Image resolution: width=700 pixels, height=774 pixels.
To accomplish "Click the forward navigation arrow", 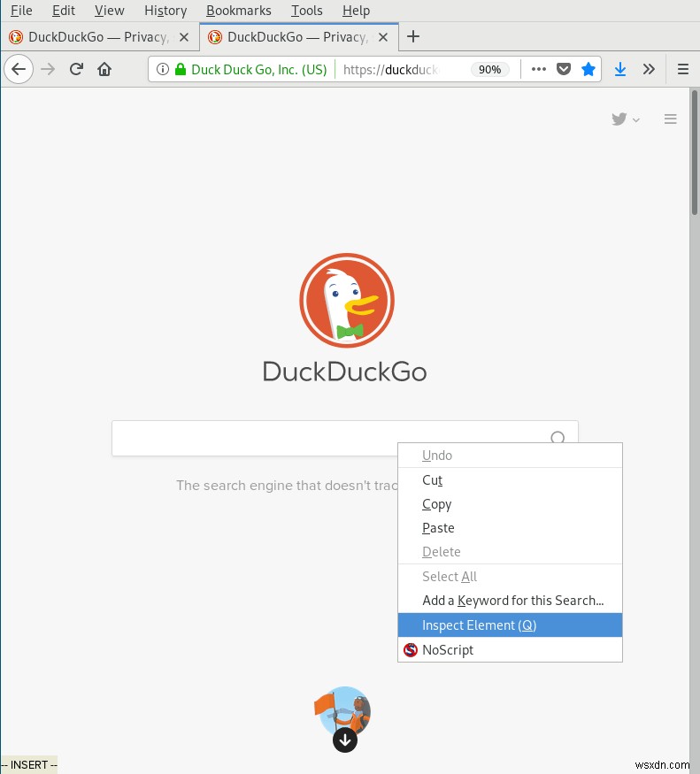I will click(48, 69).
